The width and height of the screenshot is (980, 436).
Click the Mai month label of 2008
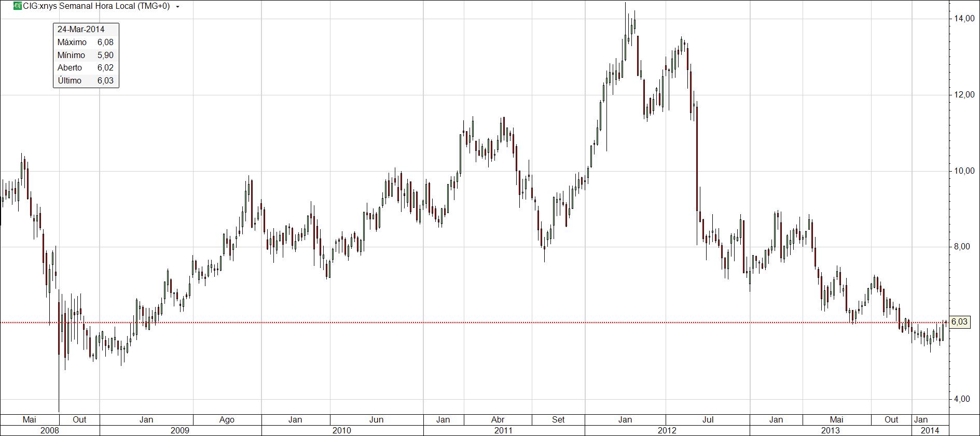[29, 419]
